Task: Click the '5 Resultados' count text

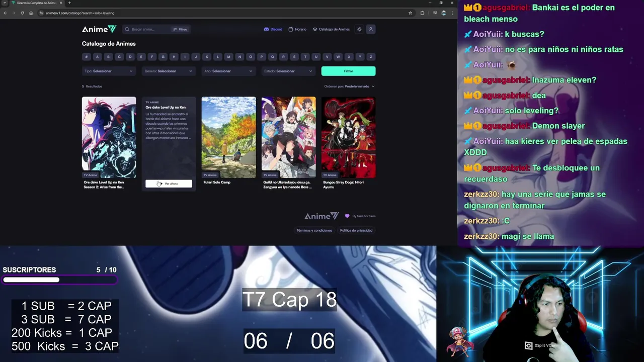Action: pos(92,86)
